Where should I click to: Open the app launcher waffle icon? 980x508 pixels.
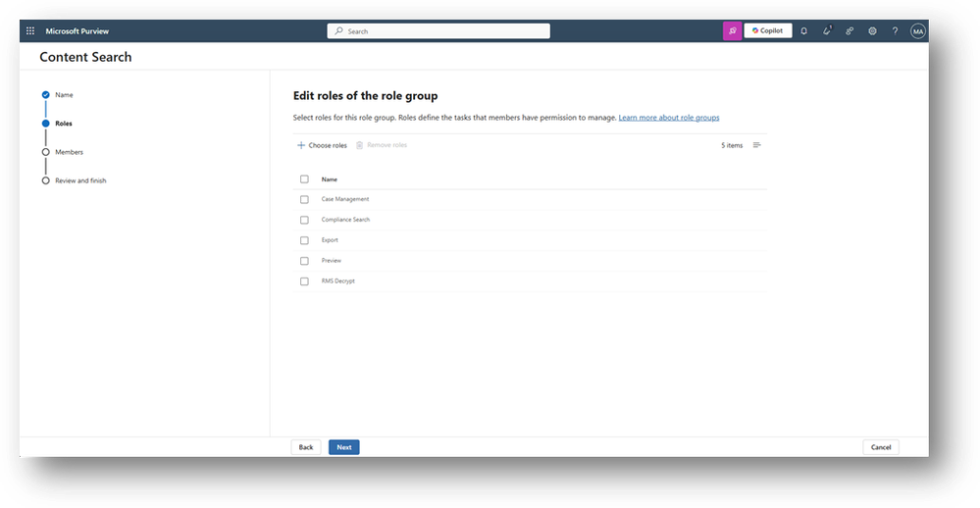coord(30,30)
